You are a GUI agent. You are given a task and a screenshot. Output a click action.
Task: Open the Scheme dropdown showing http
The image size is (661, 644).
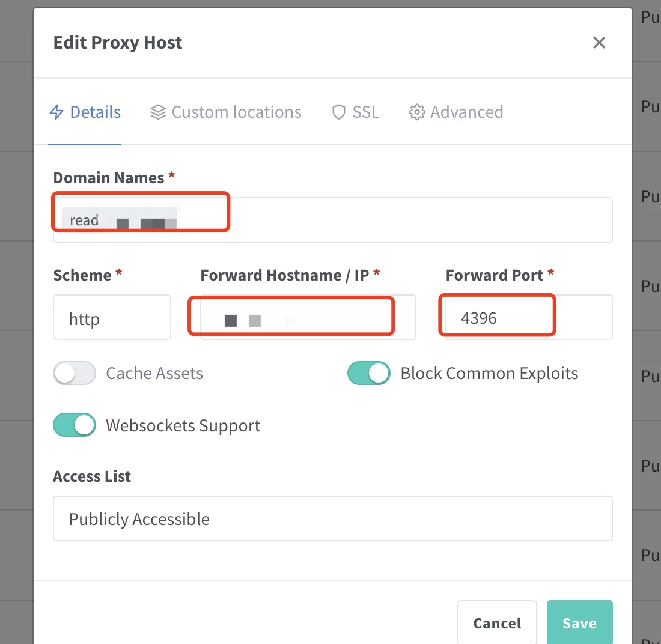[112, 317]
